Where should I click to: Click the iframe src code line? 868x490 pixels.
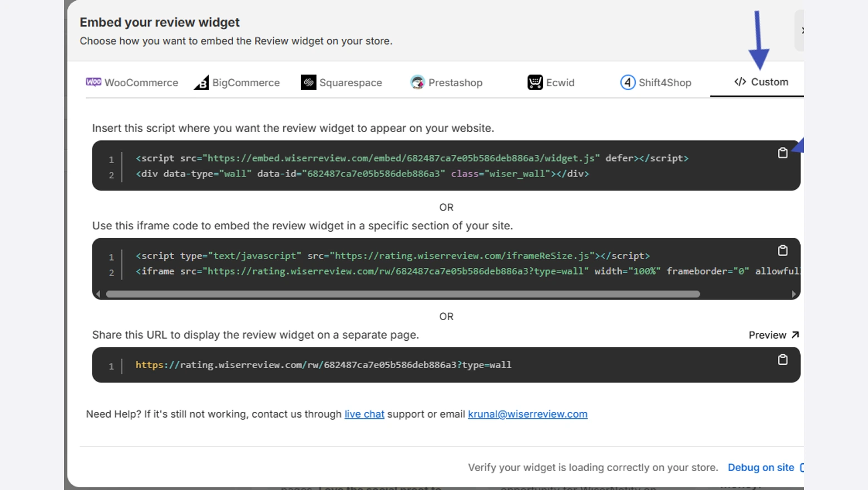click(x=467, y=271)
